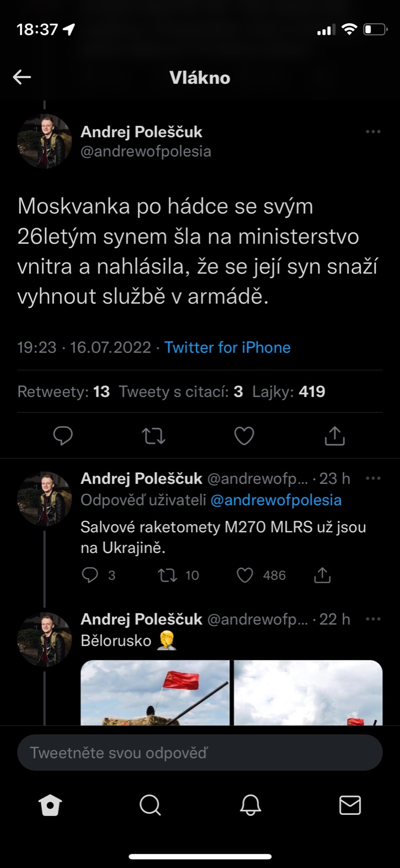The image size is (400, 868).
Task: Go to the Search tab
Action: [x=150, y=806]
